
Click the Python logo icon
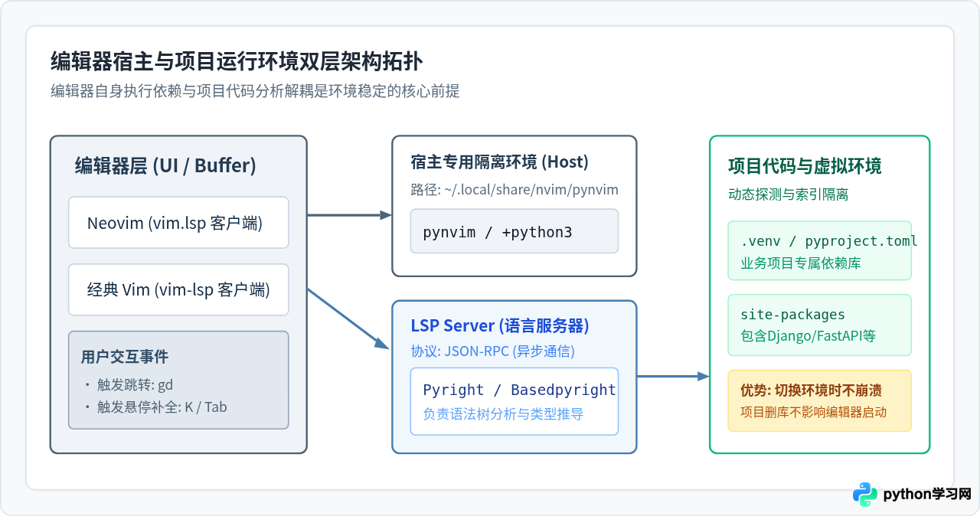pos(865,495)
